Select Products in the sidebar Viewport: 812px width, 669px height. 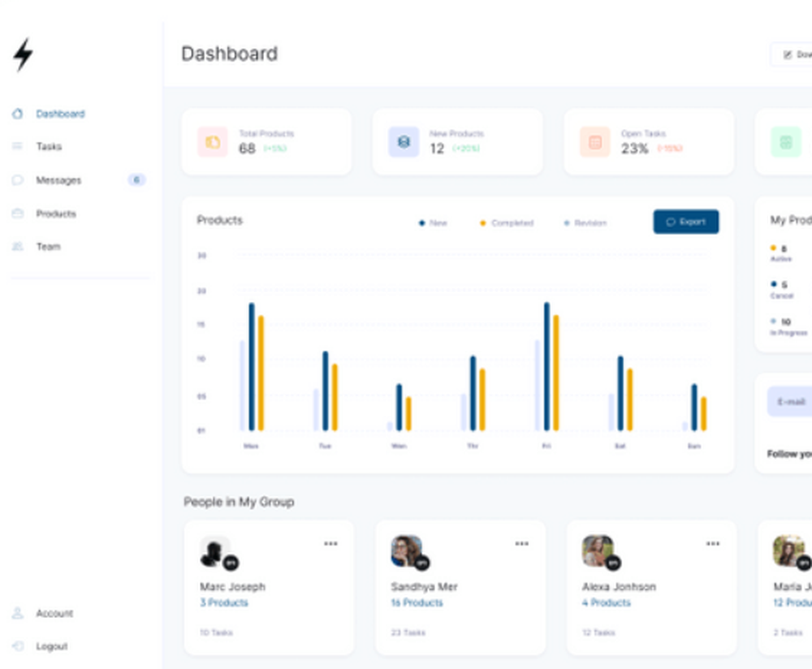coord(56,214)
